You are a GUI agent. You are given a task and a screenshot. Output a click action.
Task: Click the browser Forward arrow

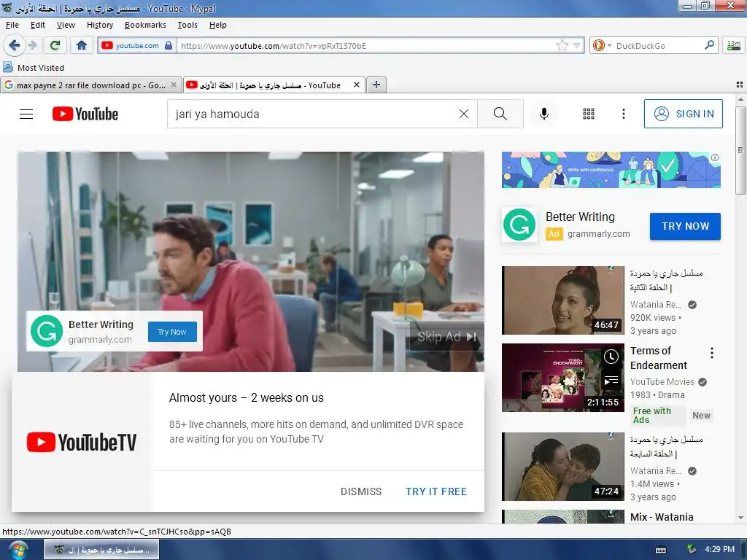coord(32,45)
